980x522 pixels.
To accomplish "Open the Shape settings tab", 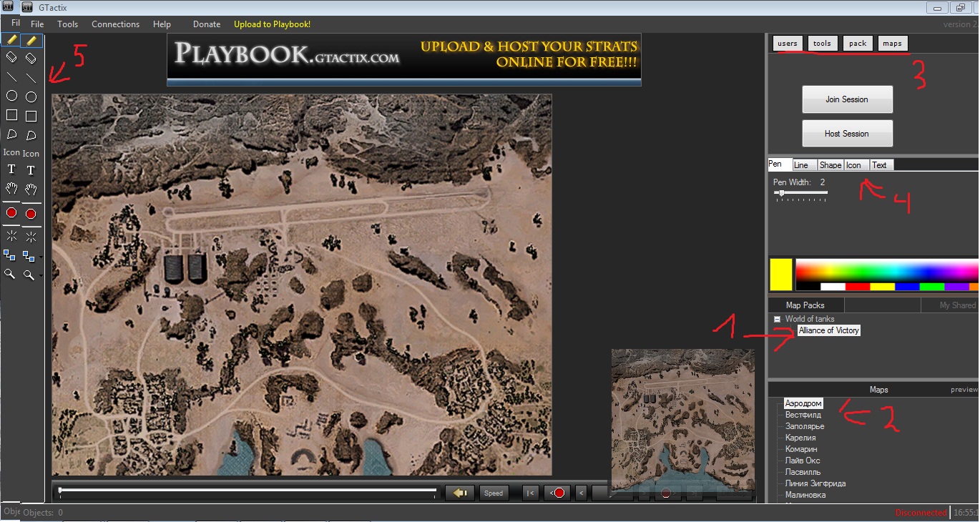I will click(830, 165).
